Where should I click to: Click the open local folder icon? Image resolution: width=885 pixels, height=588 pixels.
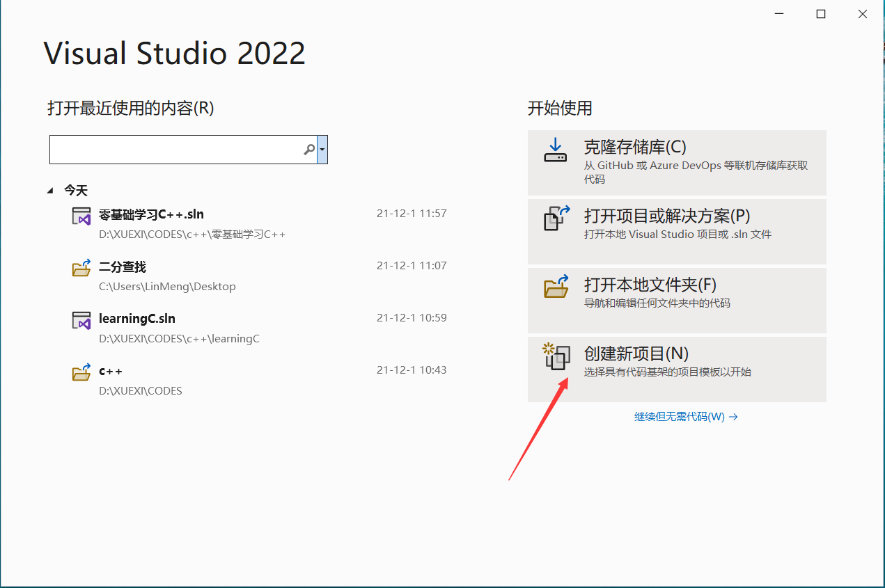[x=556, y=286]
